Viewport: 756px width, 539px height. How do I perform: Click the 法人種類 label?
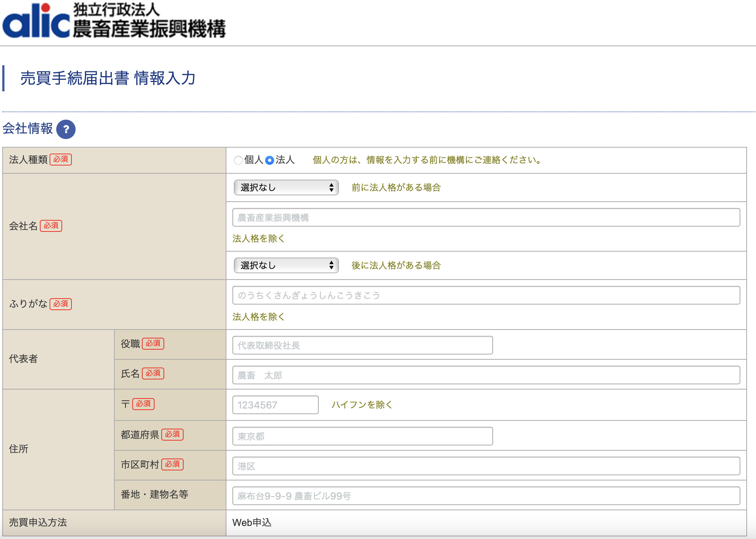coord(28,160)
